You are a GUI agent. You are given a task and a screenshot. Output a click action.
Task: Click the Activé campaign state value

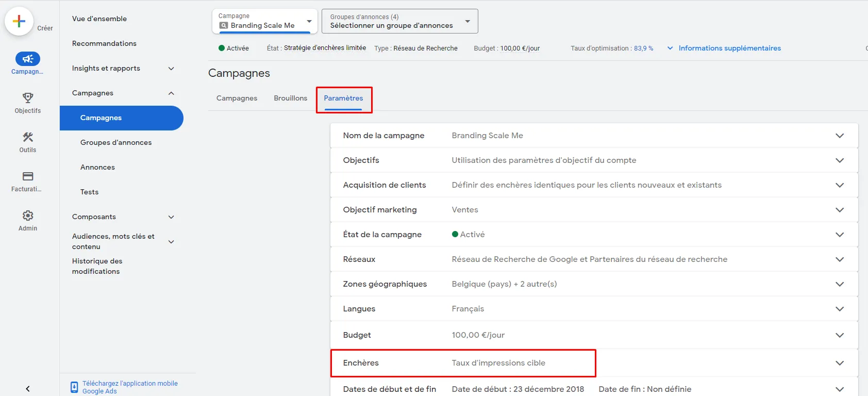click(x=469, y=235)
